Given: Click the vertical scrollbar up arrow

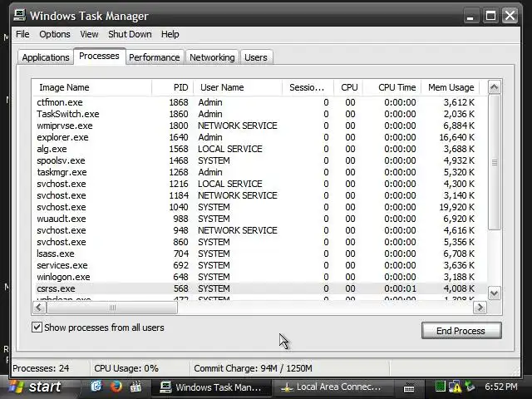Looking at the screenshot, I should 494,87.
